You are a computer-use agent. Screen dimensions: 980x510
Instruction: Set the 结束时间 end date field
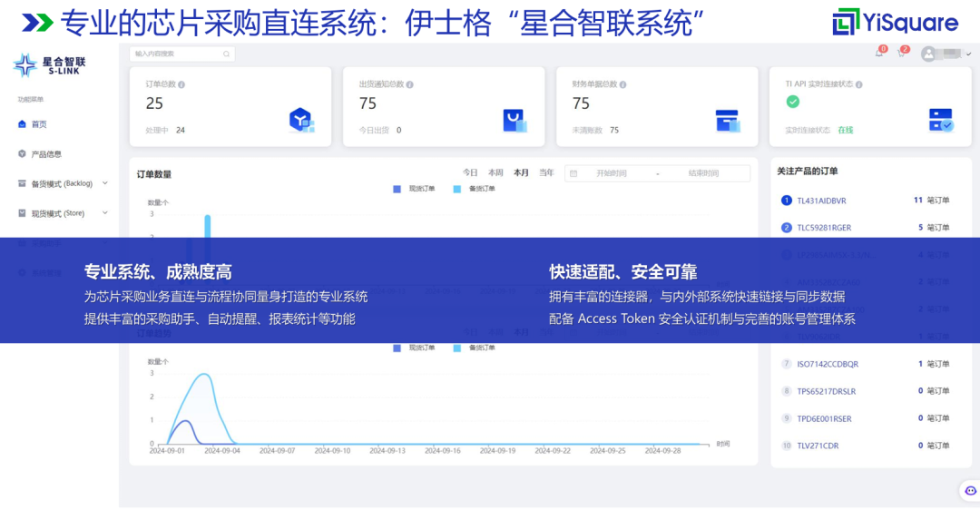click(x=704, y=173)
